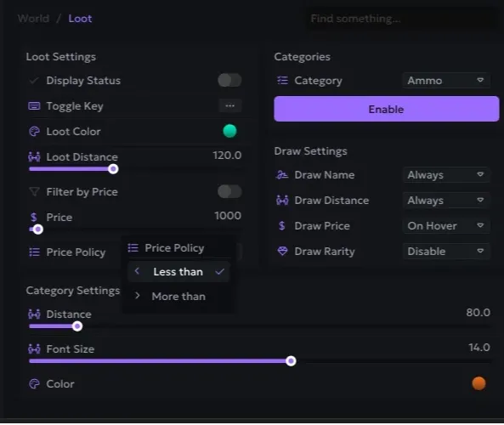
Task: Click the list icon next to Category
Action: 282,81
